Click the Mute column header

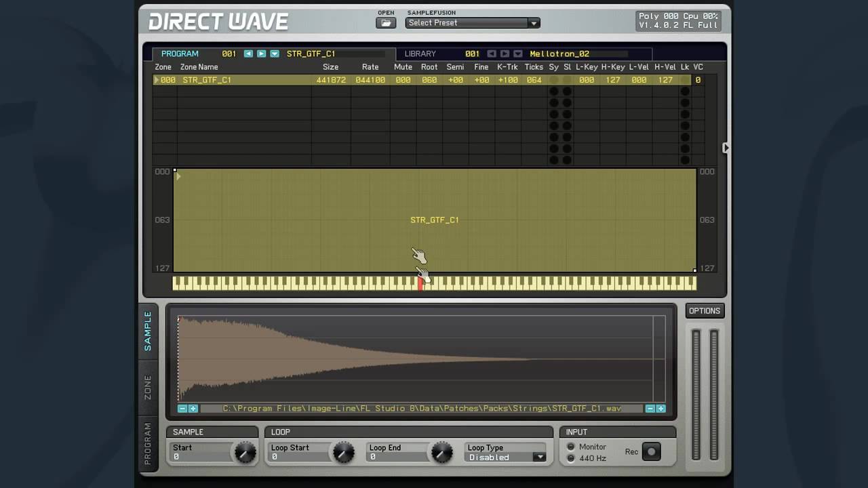[403, 67]
